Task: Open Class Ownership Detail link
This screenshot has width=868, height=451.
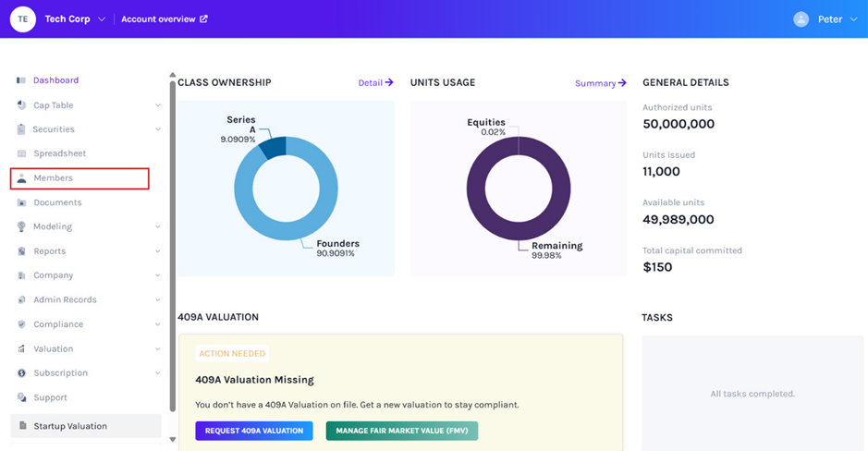Action: (375, 83)
